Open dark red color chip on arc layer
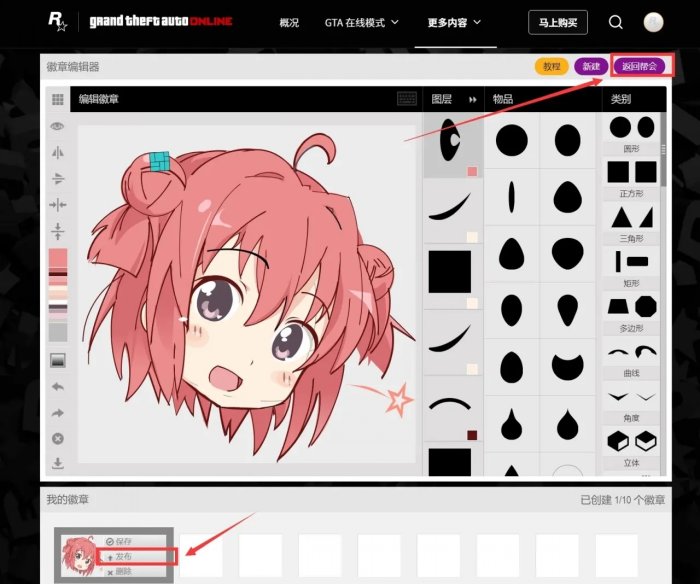 tap(472, 435)
